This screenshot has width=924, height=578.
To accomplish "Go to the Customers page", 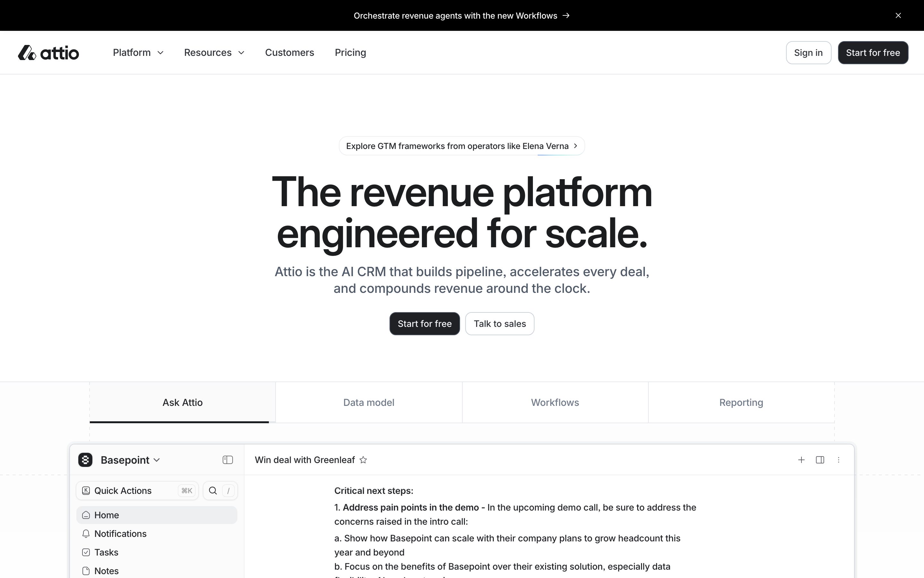I will click(289, 53).
